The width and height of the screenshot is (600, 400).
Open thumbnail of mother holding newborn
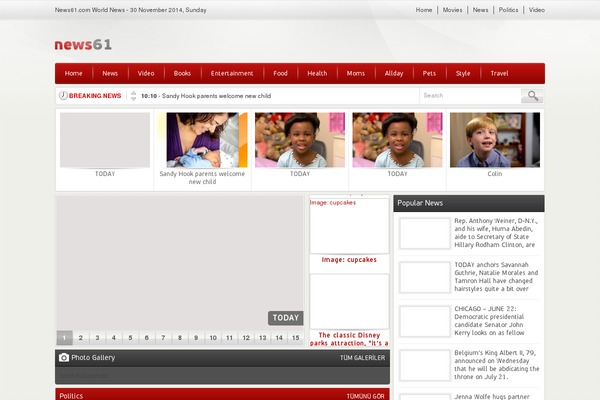202,140
